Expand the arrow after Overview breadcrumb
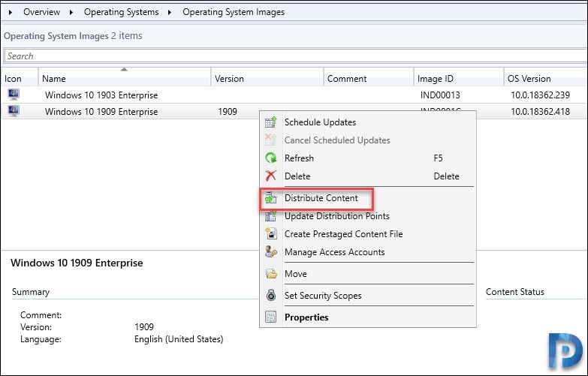Viewport: 588px width, 376px height. pos(71,12)
